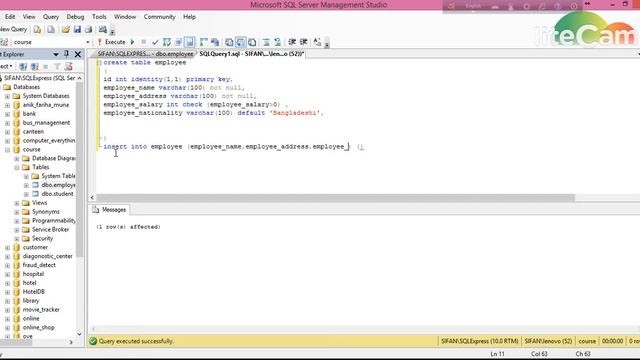Switch output to Results to File
Viewport: 640px width, 360px height.
pyautogui.click(x=252, y=42)
